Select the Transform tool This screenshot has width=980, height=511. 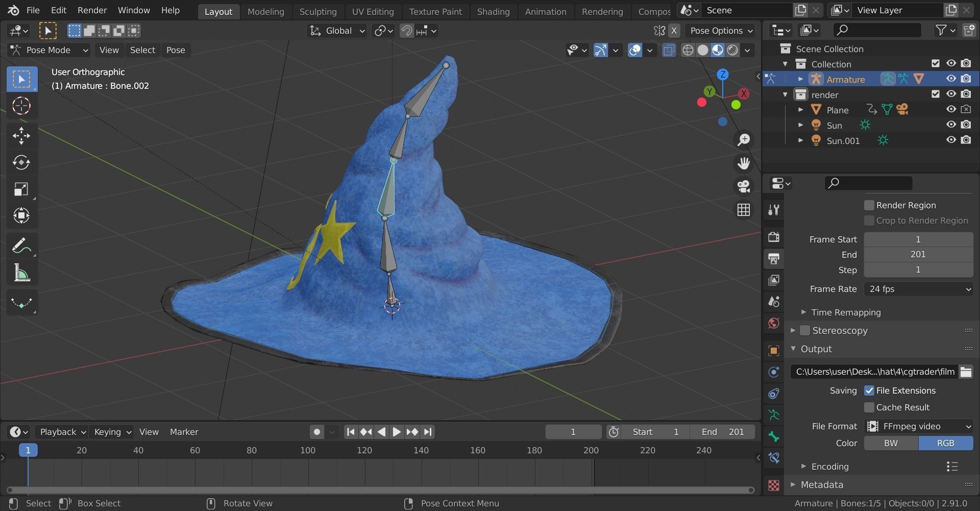tap(21, 215)
